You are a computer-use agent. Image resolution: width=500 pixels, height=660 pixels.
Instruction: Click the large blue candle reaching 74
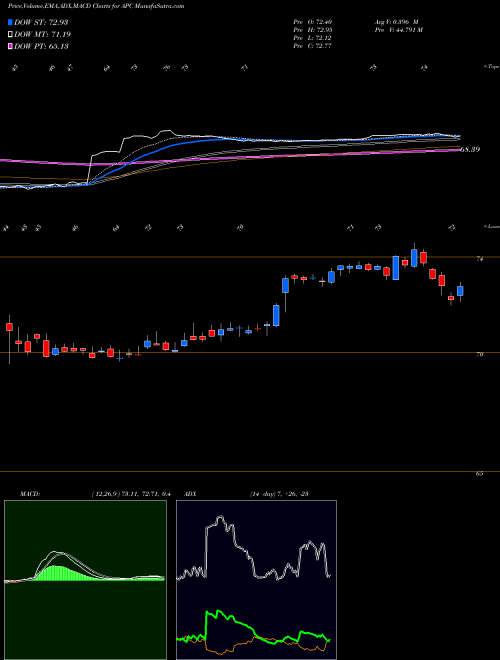396,268
